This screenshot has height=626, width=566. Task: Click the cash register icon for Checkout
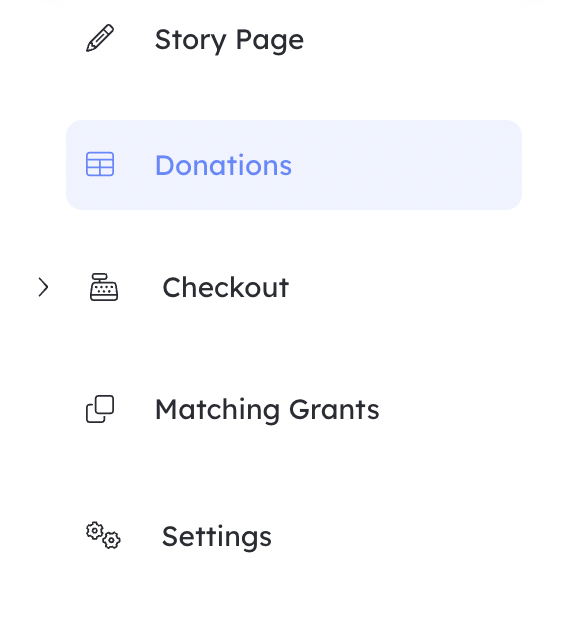point(104,287)
